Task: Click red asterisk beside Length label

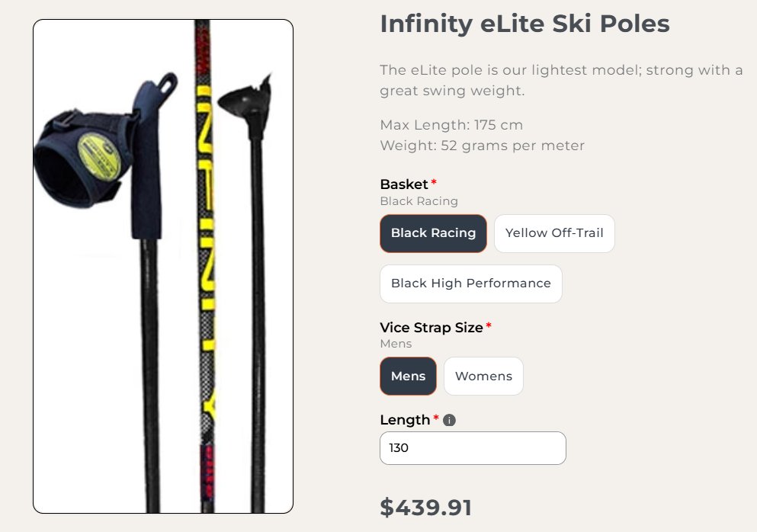Action: coord(436,419)
